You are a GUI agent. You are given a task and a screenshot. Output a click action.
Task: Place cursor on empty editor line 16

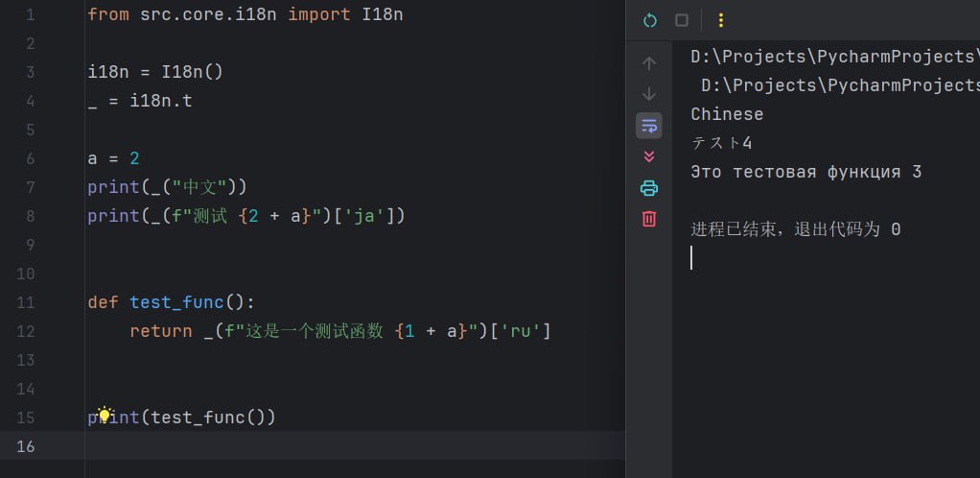(355, 446)
